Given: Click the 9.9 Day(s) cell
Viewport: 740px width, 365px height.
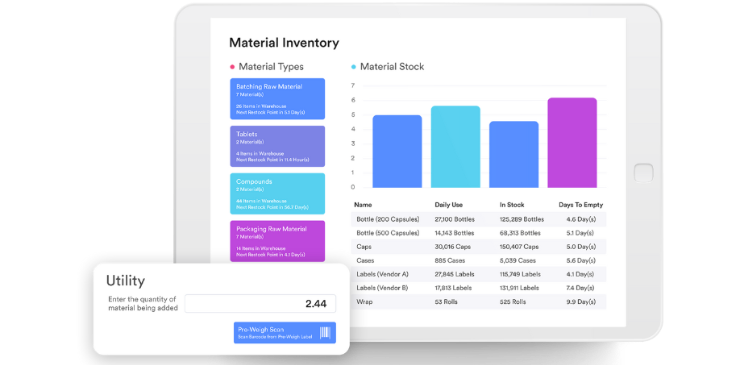Looking at the screenshot, I should pyautogui.click(x=581, y=301).
